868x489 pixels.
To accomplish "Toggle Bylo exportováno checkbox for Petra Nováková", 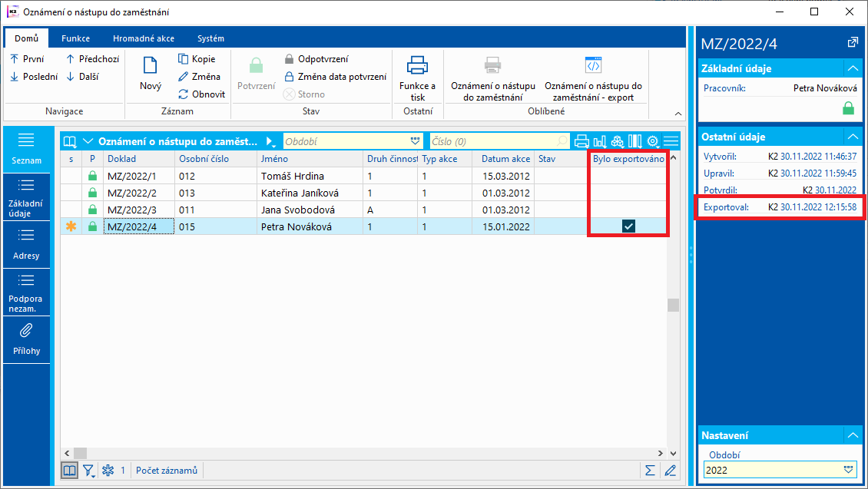I will click(628, 226).
